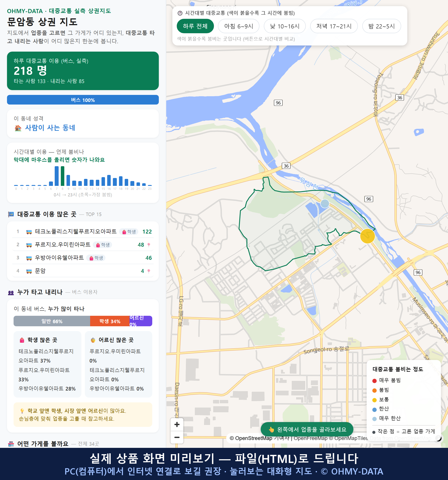Viewport: 448px width, 480px height.
Task: Switch to 저녁 17~21시 time filter
Action: [334, 26]
